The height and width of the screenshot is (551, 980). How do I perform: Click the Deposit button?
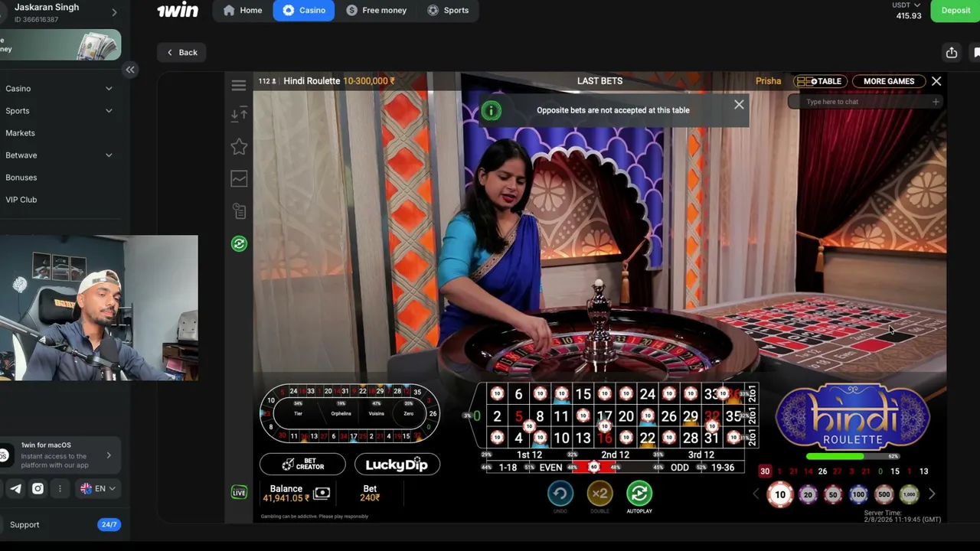(x=955, y=10)
